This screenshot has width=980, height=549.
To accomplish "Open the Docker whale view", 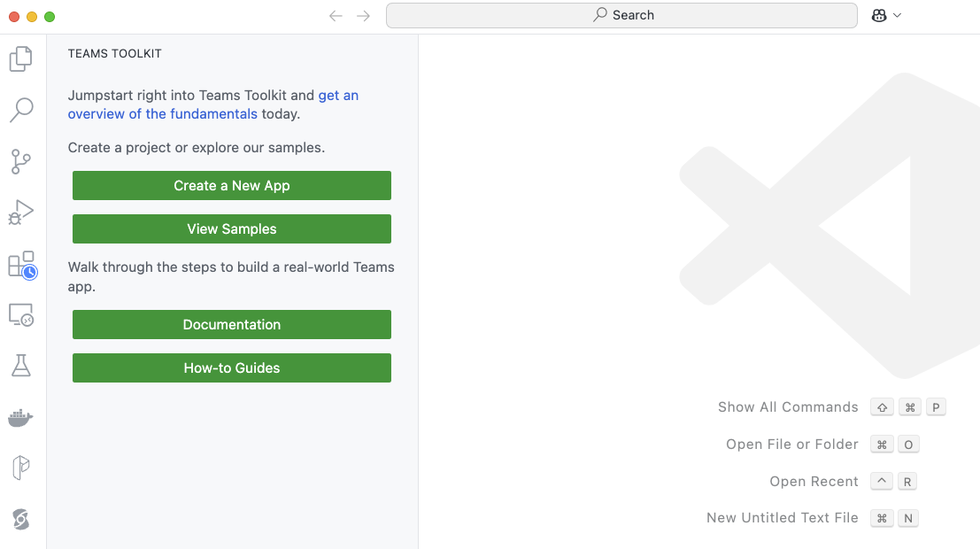I will pos(20,417).
